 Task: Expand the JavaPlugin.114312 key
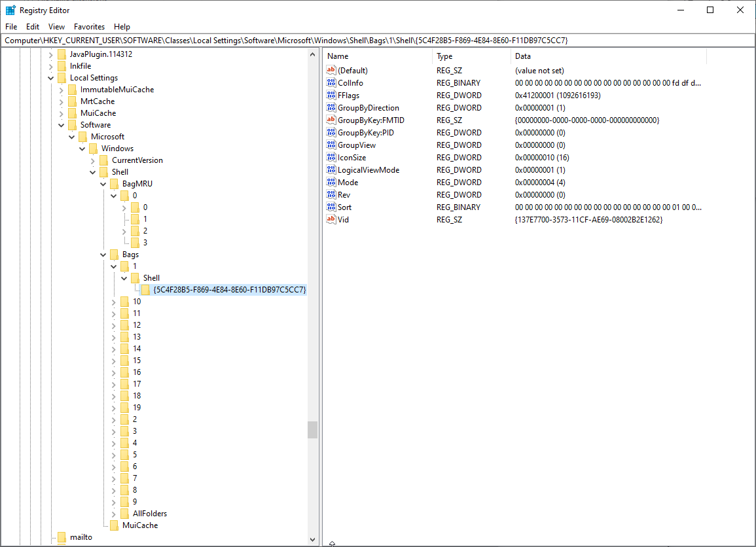pyautogui.click(x=50, y=54)
